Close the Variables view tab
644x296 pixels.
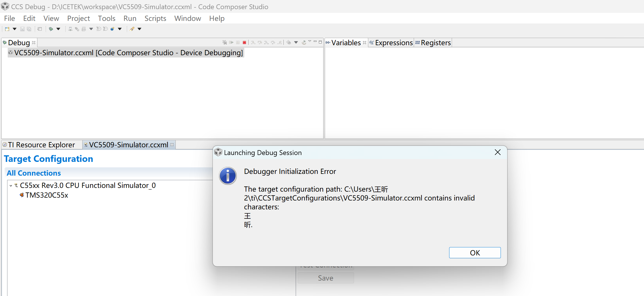click(365, 43)
